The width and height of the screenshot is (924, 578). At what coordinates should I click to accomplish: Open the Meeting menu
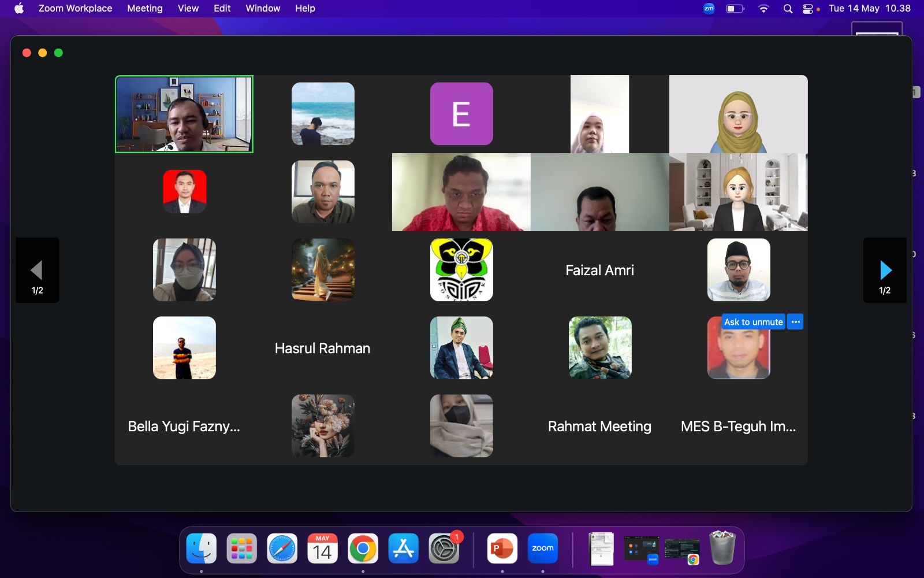[144, 8]
